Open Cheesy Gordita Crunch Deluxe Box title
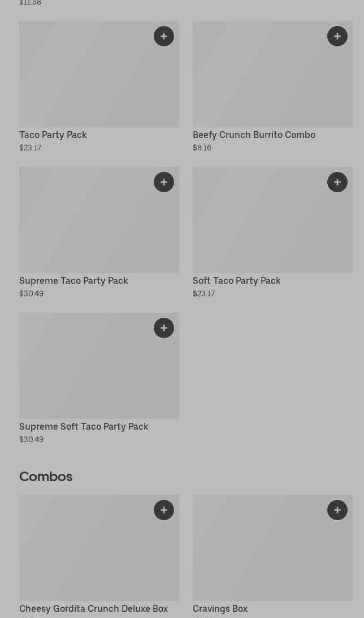This screenshot has width=364, height=618. [x=93, y=608]
